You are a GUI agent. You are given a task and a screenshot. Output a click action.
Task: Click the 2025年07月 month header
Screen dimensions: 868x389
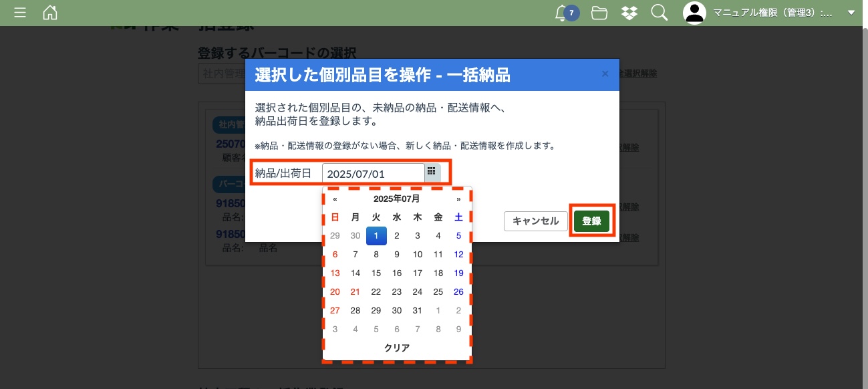point(396,199)
